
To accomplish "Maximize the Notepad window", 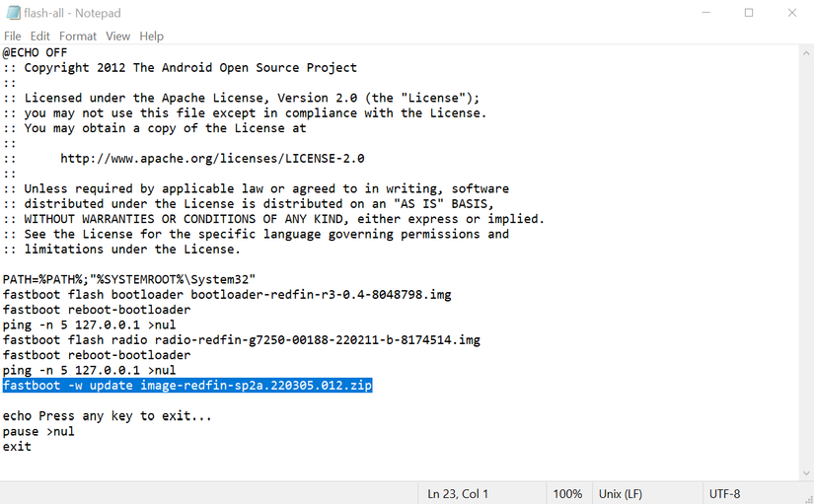I will coord(749,13).
